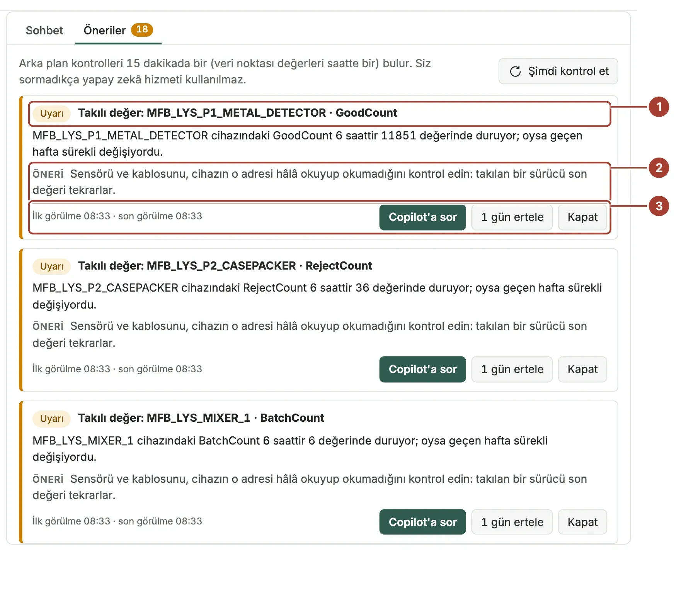Viewport: 681px width, 616px height.
Task: Snooze the MIXER_1 BatchCount alert one day
Action: (512, 522)
